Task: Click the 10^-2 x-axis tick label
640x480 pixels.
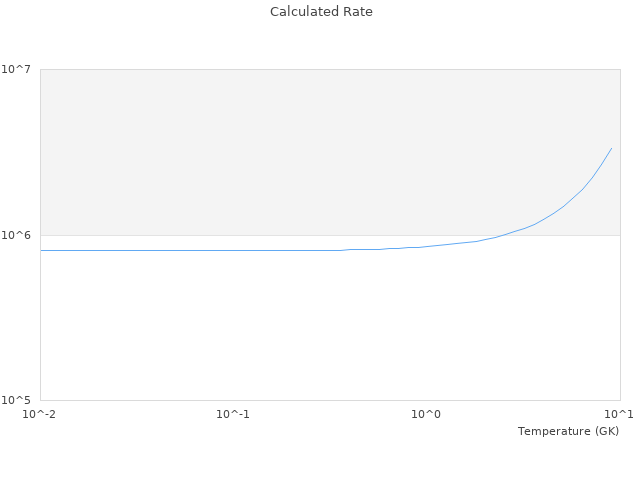Action: pos(40,414)
